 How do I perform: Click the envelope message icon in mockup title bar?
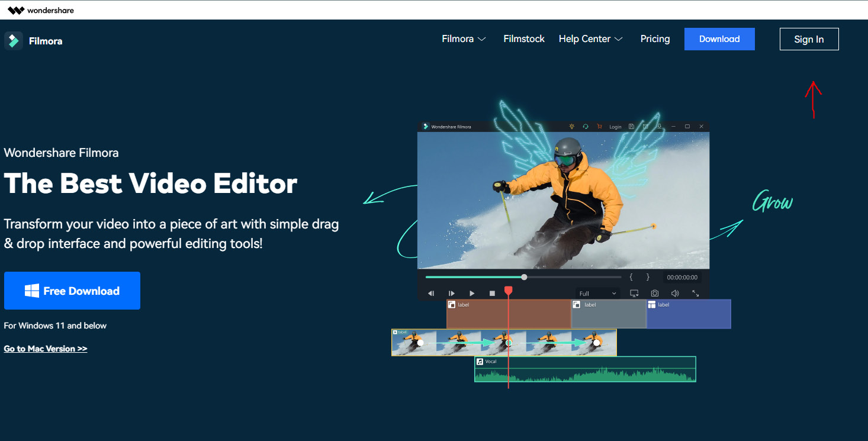point(645,127)
